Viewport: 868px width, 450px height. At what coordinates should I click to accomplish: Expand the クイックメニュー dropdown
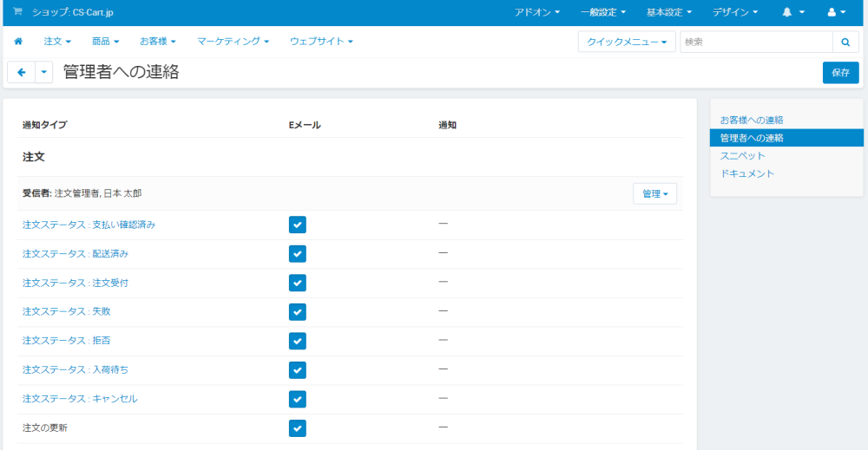click(627, 42)
